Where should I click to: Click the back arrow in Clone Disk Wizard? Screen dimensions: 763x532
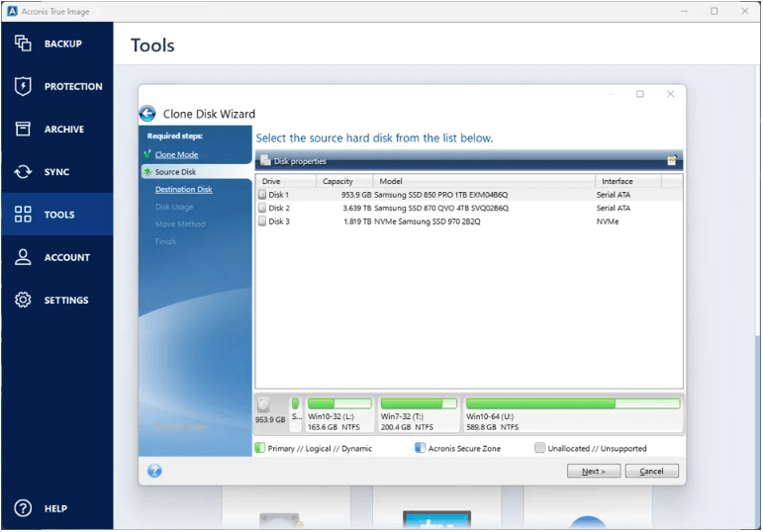pyautogui.click(x=147, y=114)
